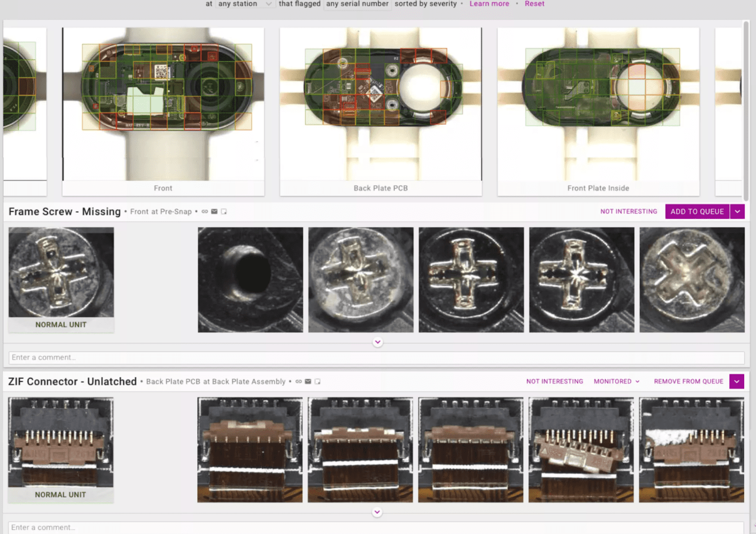The image size is (756, 534).
Task: Open the ADD TO QUEUE dropdown arrow
Action: click(738, 211)
